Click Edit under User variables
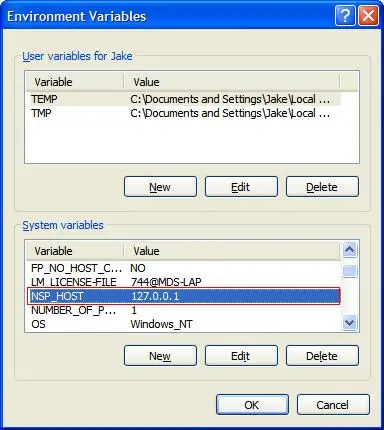 click(x=241, y=187)
